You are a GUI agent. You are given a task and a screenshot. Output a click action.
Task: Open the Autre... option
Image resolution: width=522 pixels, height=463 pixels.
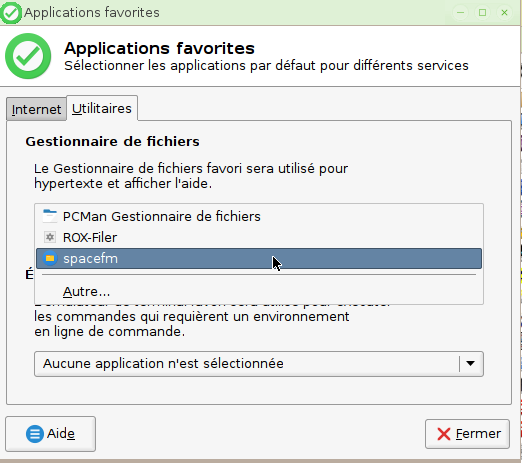pyautogui.click(x=259, y=292)
